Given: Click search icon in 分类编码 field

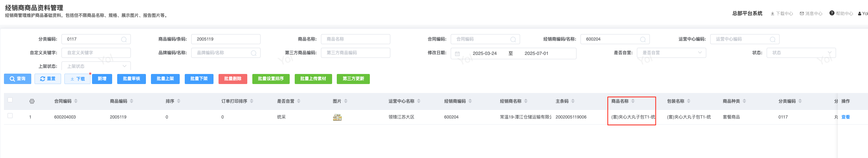Looking at the screenshot, I should (124, 39).
